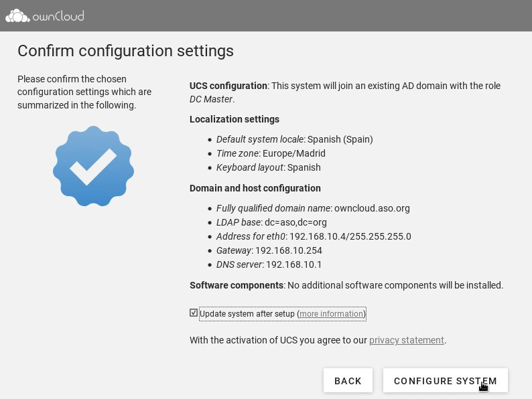Open the privacy statement link
Image resolution: width=532 pixels, height=399 pixels.
coord(406,340)
